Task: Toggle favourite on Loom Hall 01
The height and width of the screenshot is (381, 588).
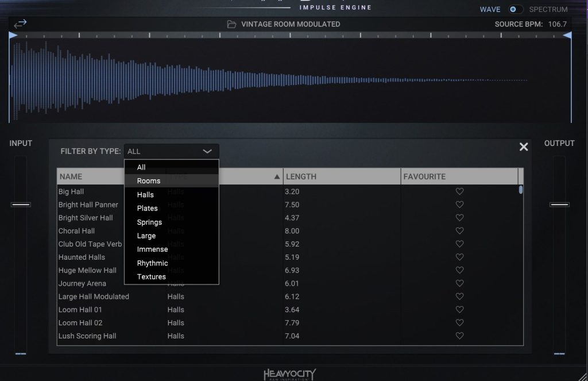Action: [459, 310]
